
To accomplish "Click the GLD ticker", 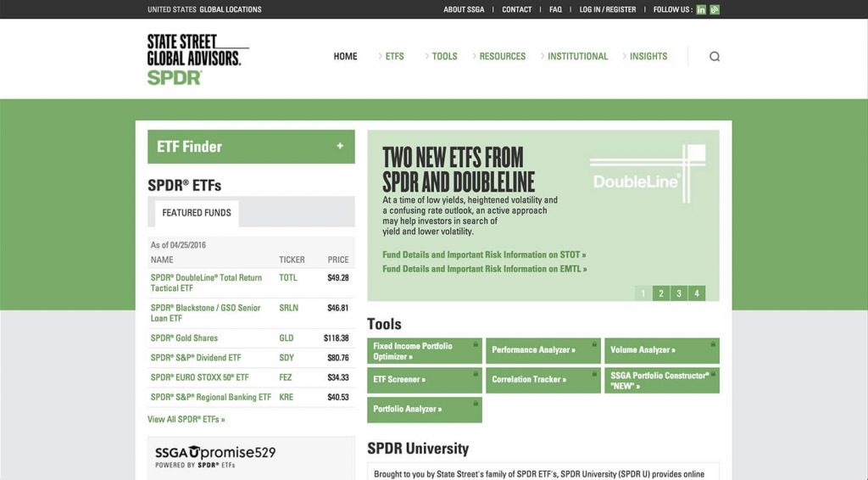I will (287, 338).
